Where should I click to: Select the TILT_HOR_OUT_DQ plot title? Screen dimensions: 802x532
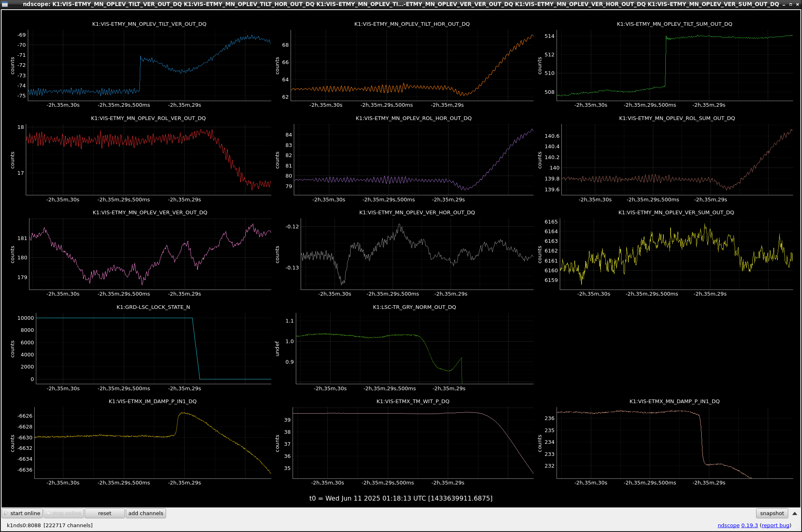coord(412,24)
